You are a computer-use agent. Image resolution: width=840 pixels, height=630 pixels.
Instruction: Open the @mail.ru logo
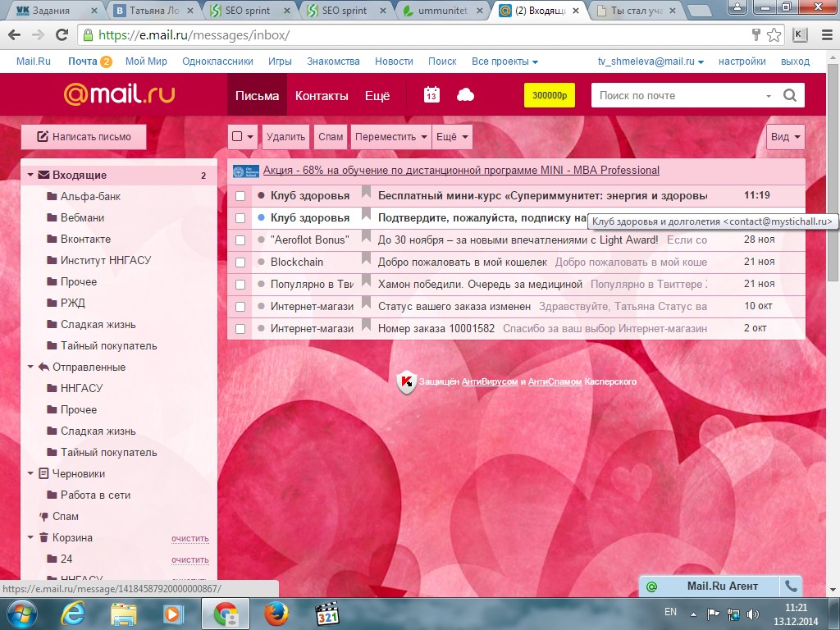coord(119,94)
